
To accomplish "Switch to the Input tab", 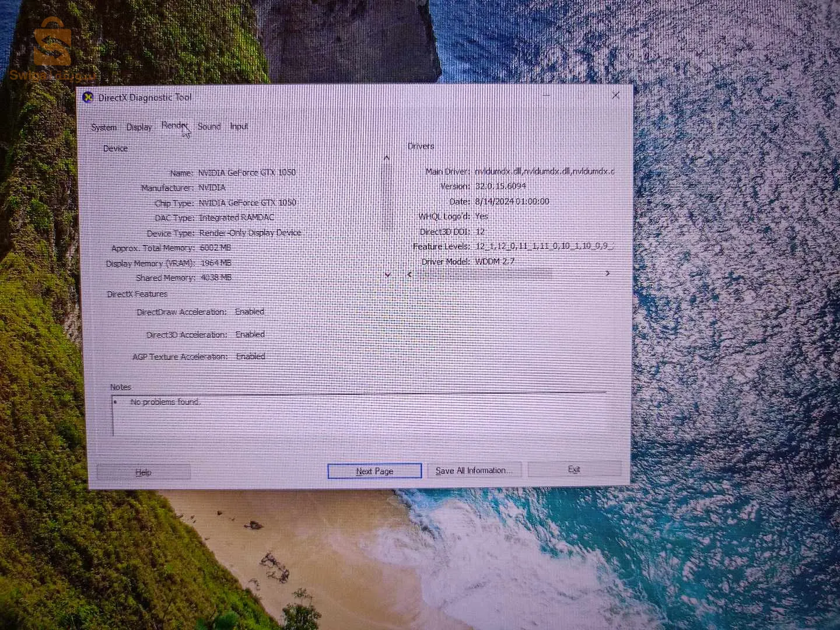I will pyautogui.click(x=239, y=126).
